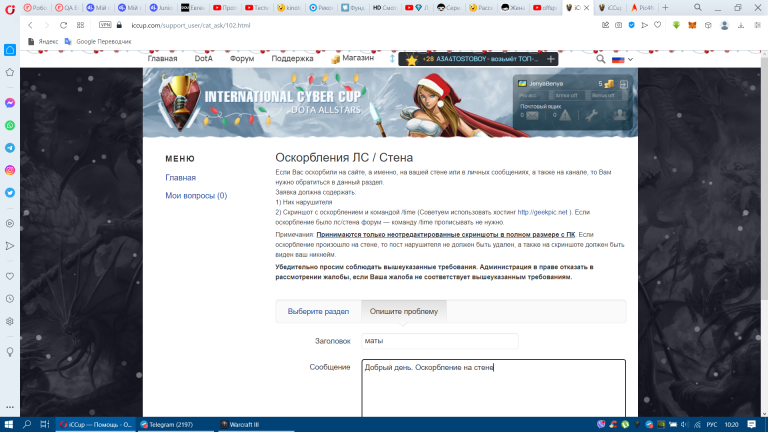
Task: Open the blue shield ad-blocker icon
Action: pyautogui.click(x=631, y=25)
